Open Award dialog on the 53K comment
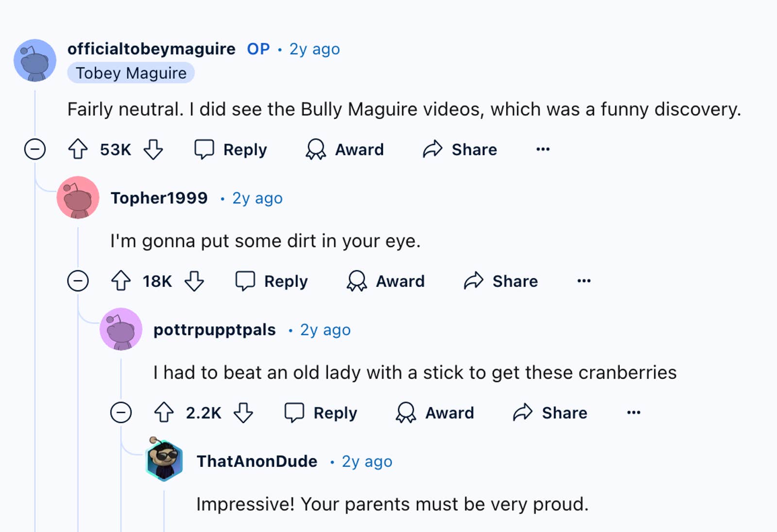 point(345,150)
